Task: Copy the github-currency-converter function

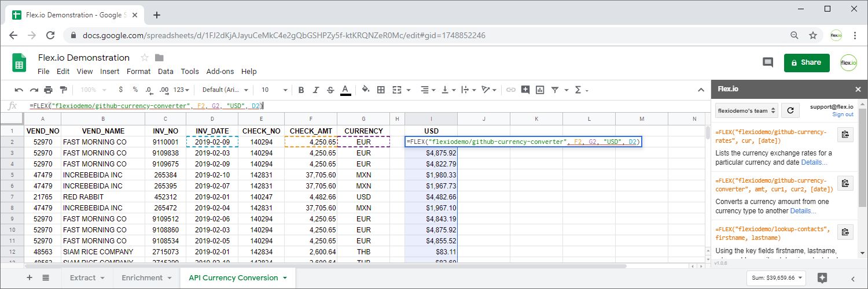Action: 845,183
